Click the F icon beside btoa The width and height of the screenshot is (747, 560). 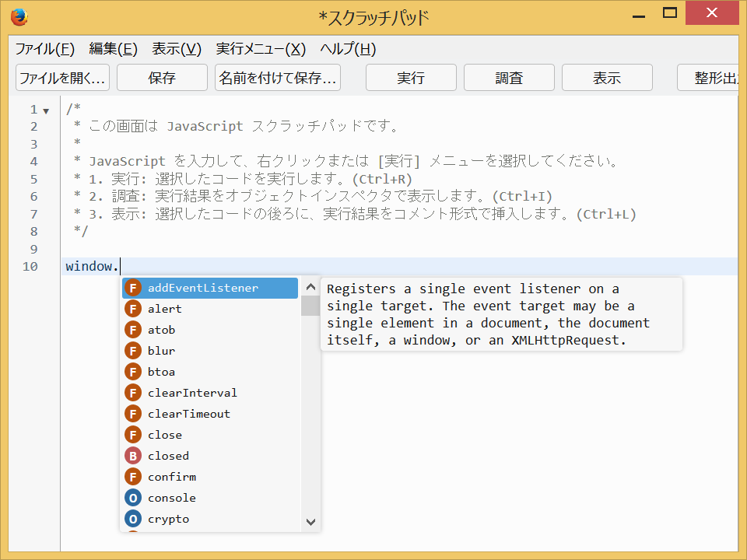point(133,372)
